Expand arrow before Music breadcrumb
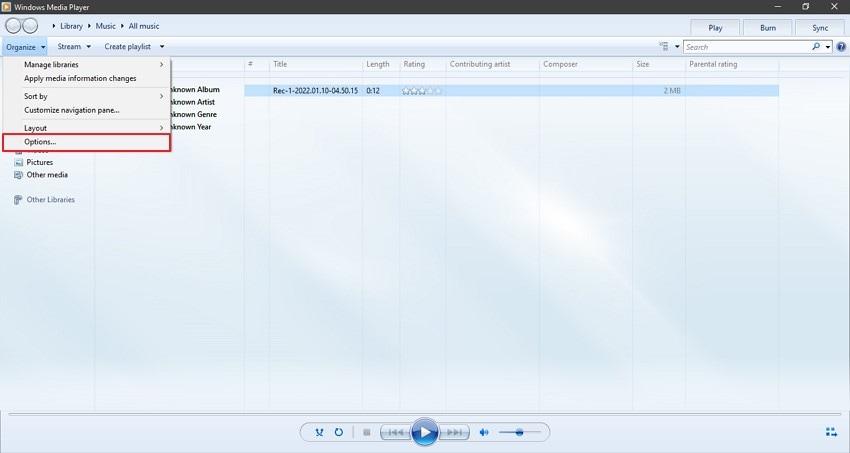Image resolution: width=850 pixels, height=453 pixels. click(x=89, y=26)
